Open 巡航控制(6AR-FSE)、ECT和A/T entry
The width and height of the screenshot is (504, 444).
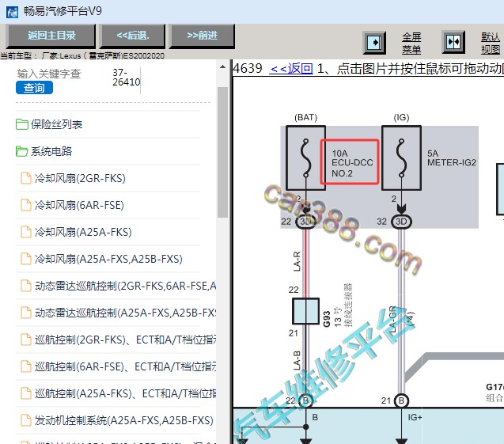(x=125, y=366)
